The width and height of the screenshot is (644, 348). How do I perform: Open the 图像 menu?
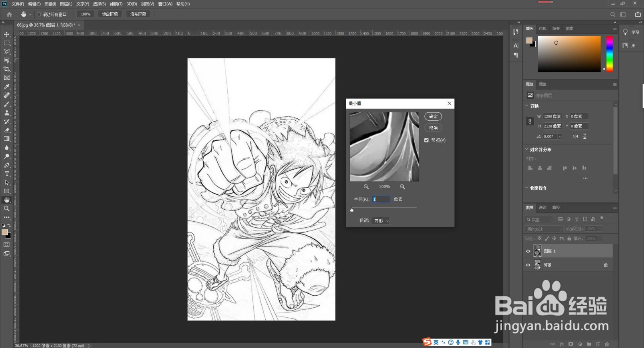coord(50,4)
